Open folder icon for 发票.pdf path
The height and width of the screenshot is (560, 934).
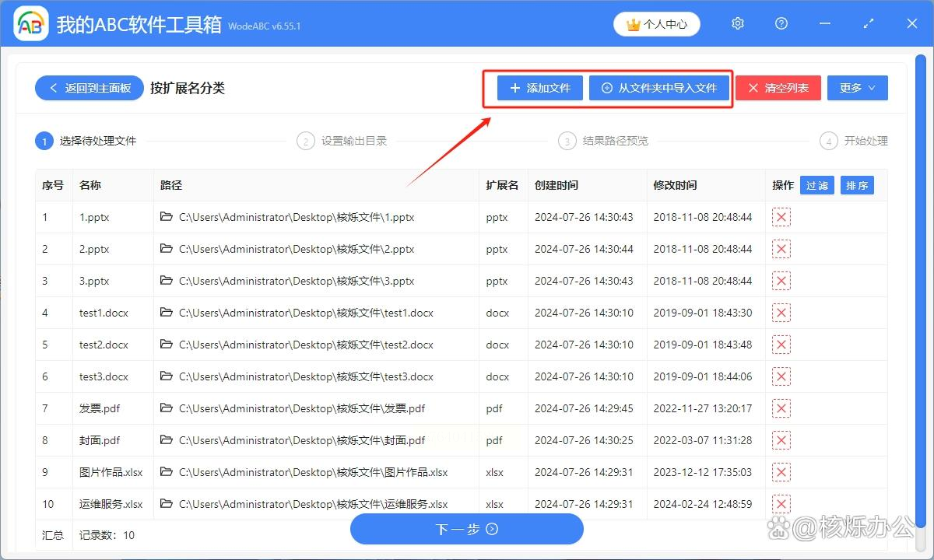[x=166, y=408]
